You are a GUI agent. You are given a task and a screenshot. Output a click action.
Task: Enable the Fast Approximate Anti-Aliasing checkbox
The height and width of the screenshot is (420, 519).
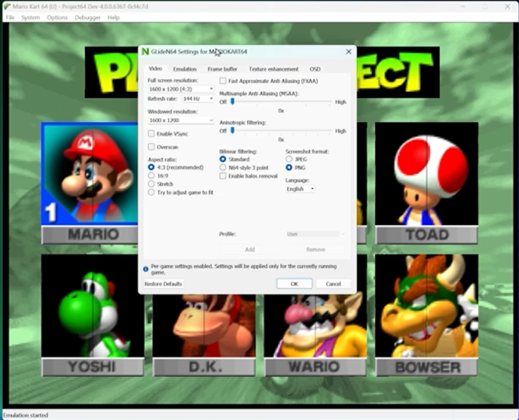(223, 81)
